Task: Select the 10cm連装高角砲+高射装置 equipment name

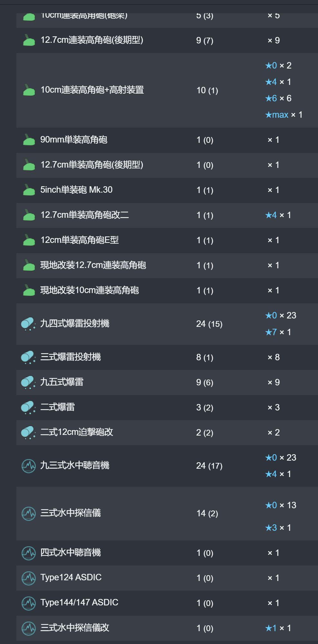Action: 92,90
